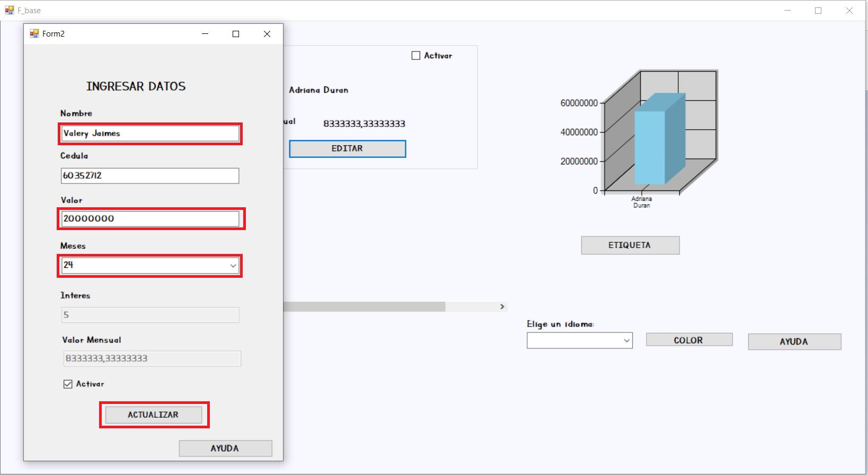Click the F_base window app icon

pyautogui.click(x=10, y=10)
